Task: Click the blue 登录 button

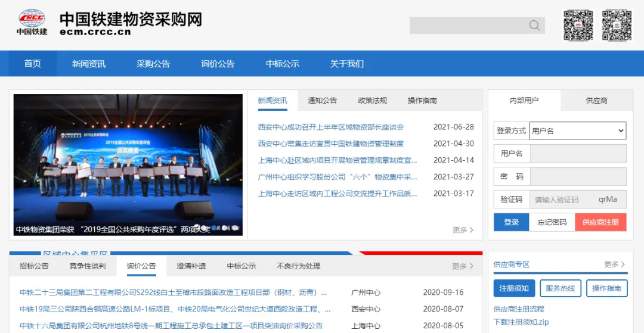Action: tap(511, 222)
